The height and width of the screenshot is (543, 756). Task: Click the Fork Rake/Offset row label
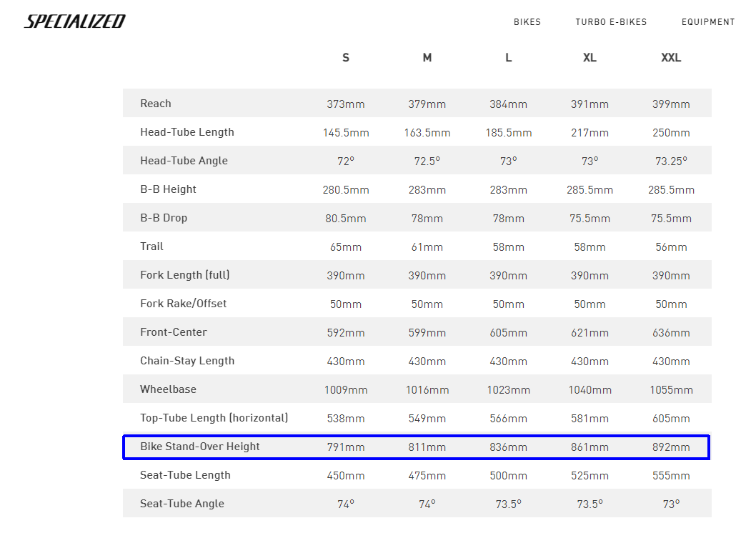[183, 304]
